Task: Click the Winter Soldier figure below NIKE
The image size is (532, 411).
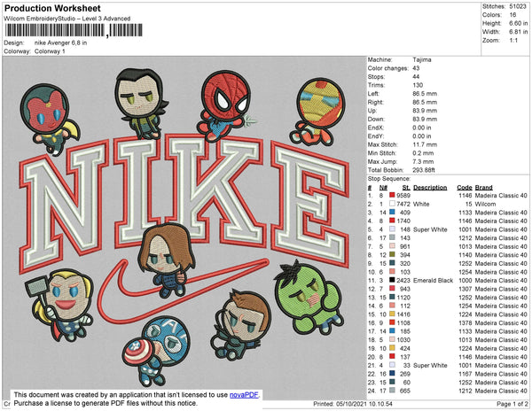Action: coord(167,260)
